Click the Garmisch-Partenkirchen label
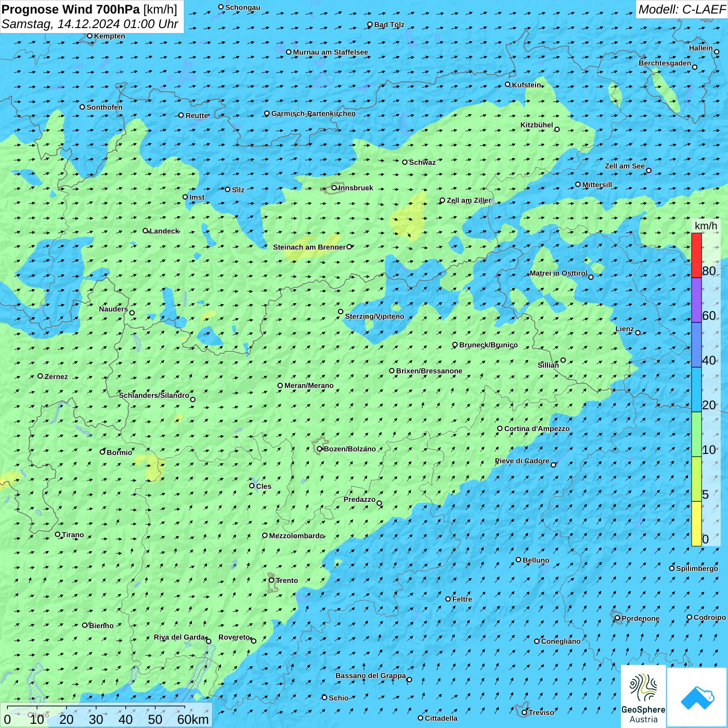728x728 pixels. coord(314,113)
